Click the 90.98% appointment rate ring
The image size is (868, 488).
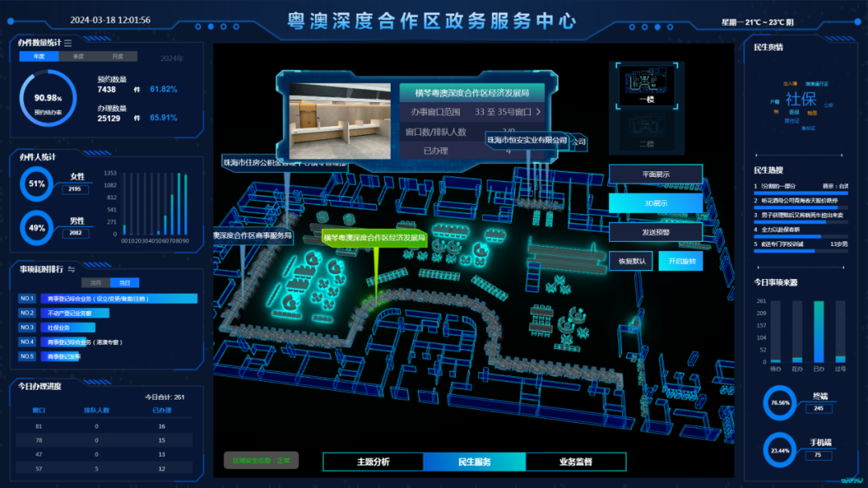48,98
